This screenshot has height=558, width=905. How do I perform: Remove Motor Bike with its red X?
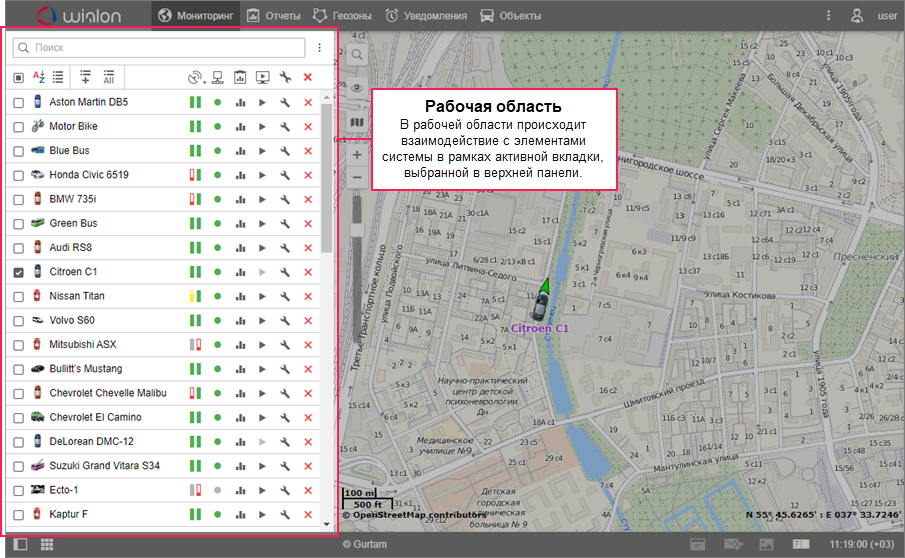click(308, 127)
